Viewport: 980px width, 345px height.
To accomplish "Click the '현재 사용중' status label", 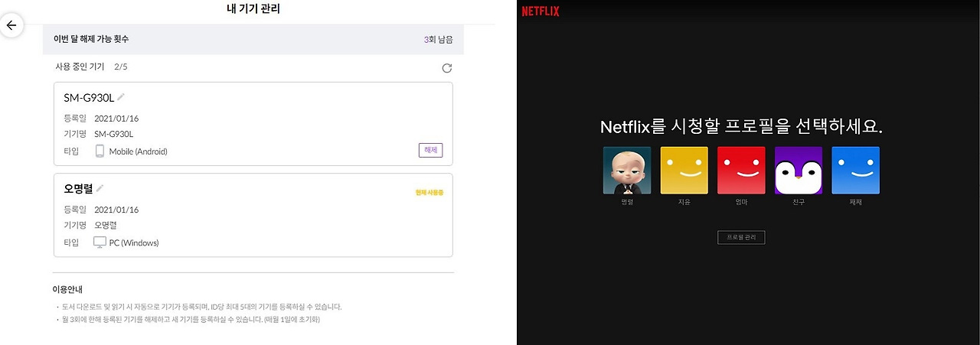I will click(x=429, y=193).
